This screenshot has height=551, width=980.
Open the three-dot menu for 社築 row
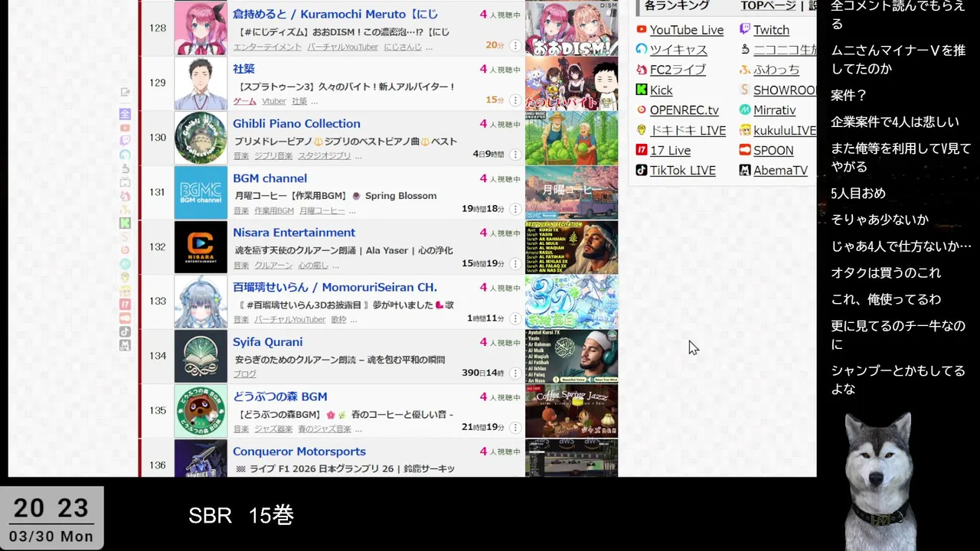[x=515, y=100]
